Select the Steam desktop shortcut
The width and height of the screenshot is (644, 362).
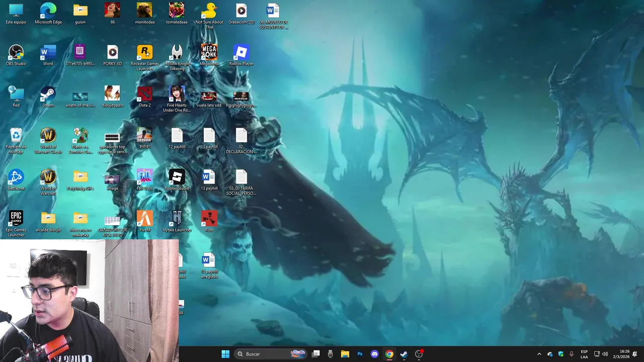[48, 97]
